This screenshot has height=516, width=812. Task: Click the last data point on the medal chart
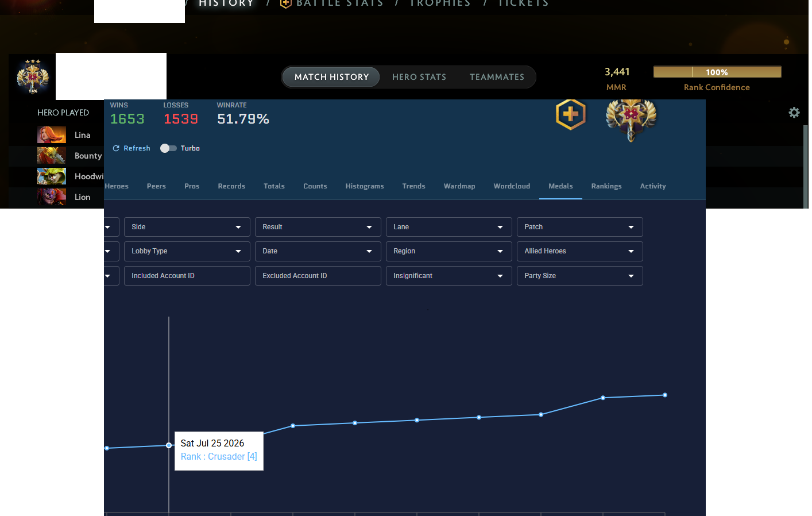665,395
